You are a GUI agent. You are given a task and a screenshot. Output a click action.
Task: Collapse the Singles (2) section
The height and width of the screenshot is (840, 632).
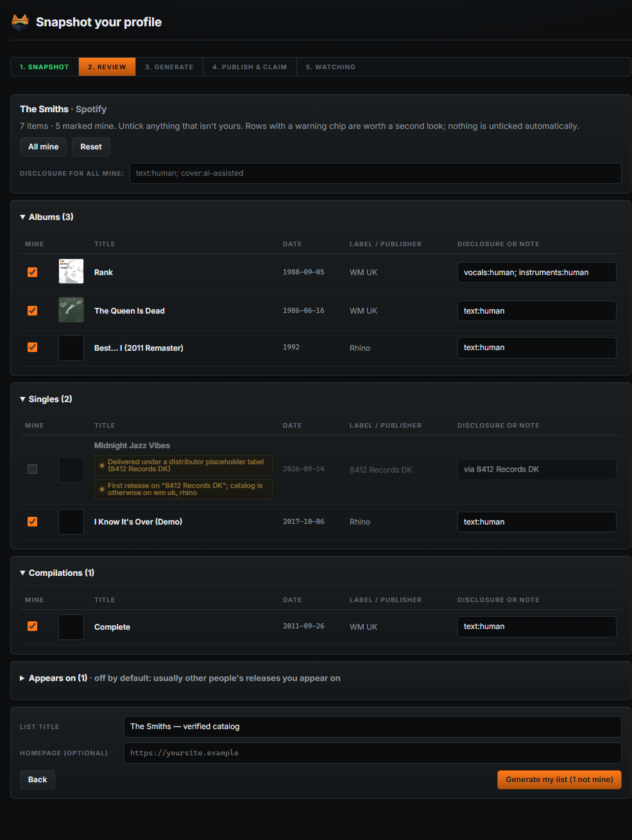[x=46, y=399]
